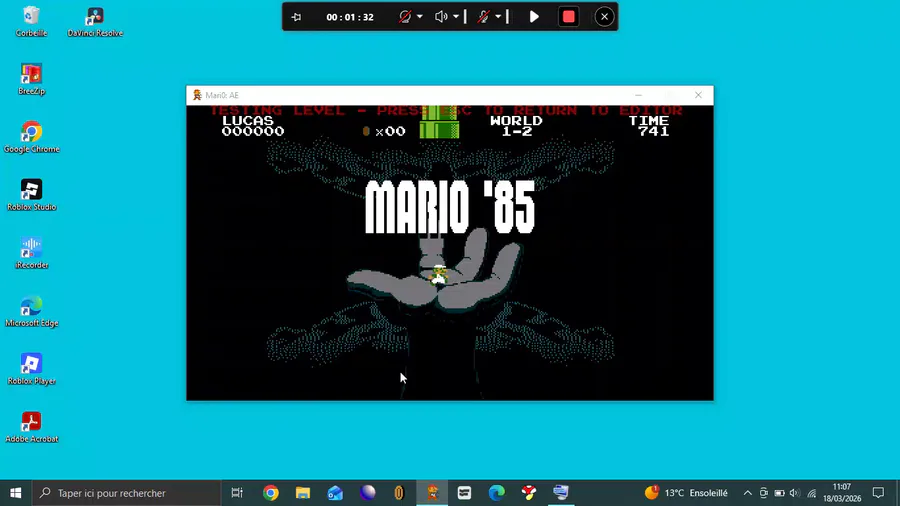Click the MARIO '85 title graphic
This screenshot has height=506, width=900.
point(450,207)
